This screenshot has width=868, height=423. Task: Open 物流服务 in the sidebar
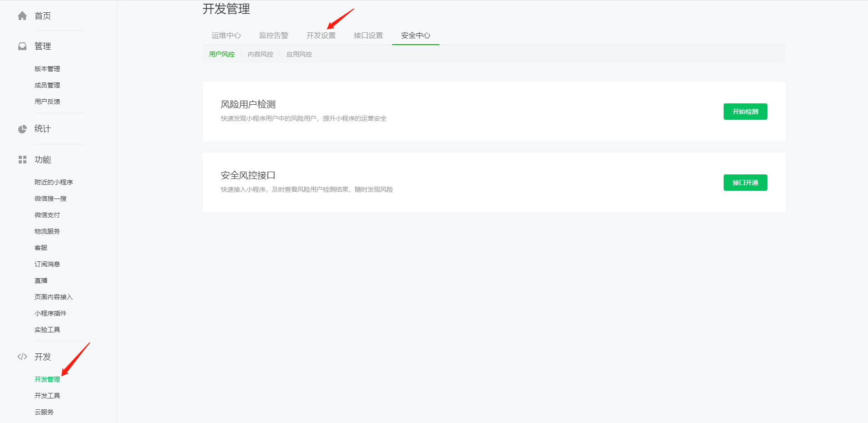pos(47,231)
